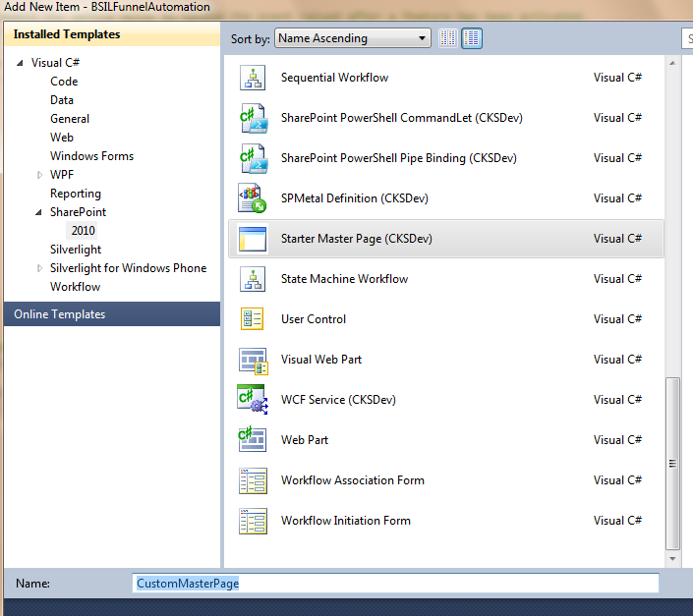This screenshot has height=616, width=693.
Task: Select WCF Service (CKSDev) name
Action: (x=338, y=400)
